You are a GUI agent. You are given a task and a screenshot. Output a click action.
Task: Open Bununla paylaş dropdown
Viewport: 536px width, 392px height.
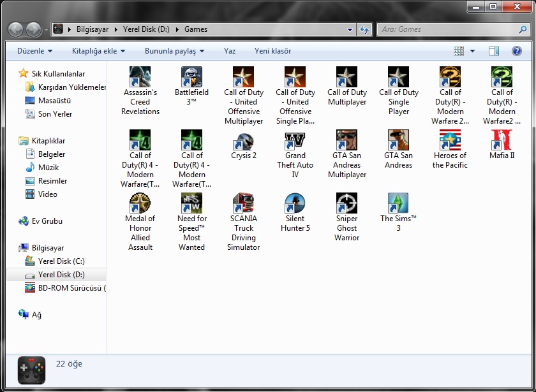coord(174,51)
